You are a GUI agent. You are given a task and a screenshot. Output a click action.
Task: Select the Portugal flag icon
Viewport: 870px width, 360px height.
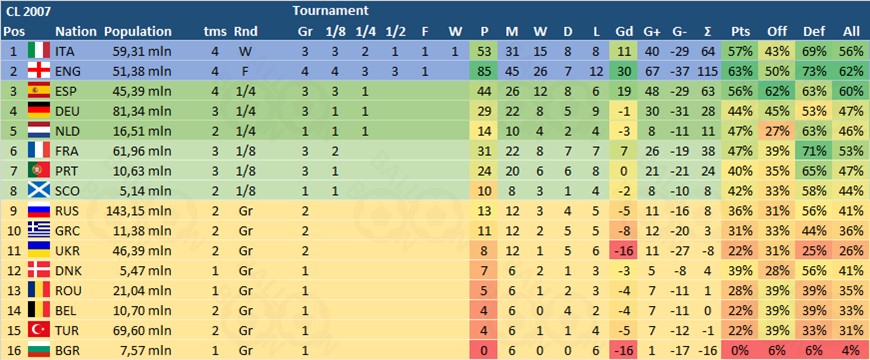[39, 171]
